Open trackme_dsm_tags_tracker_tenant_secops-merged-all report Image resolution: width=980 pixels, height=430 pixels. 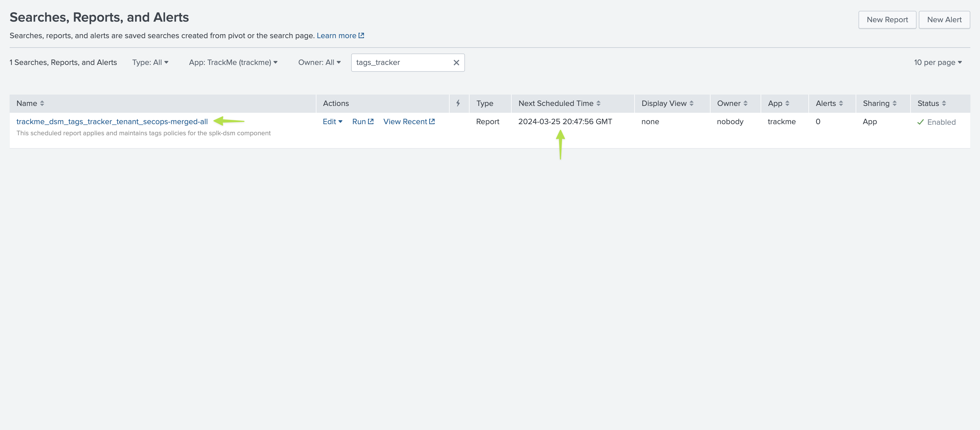[x=112, y=122]
